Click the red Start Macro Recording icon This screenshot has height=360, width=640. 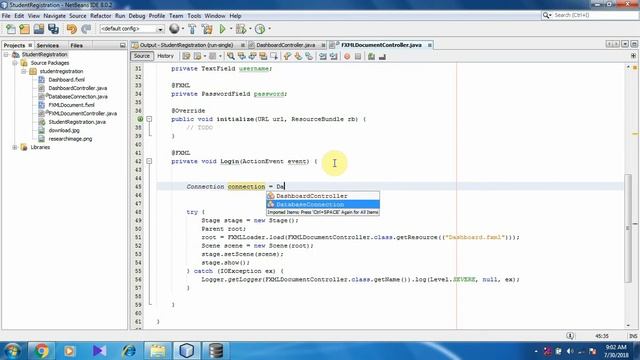point(347,56)
